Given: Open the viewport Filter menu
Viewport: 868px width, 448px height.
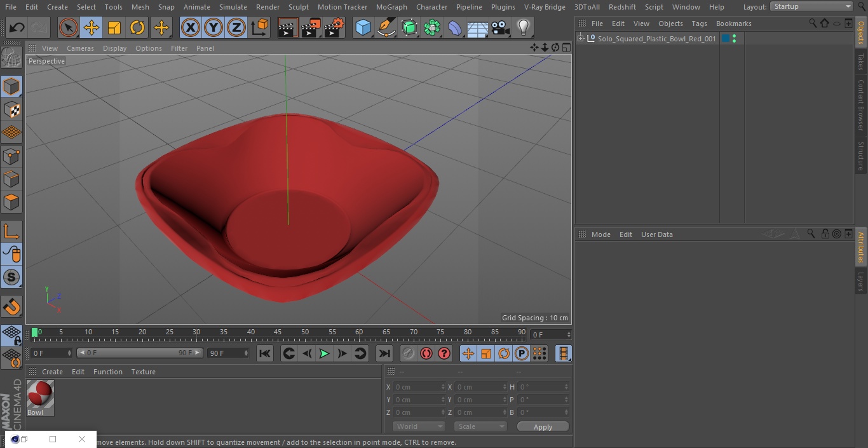Looking at the screenshot, I should 179,48.
